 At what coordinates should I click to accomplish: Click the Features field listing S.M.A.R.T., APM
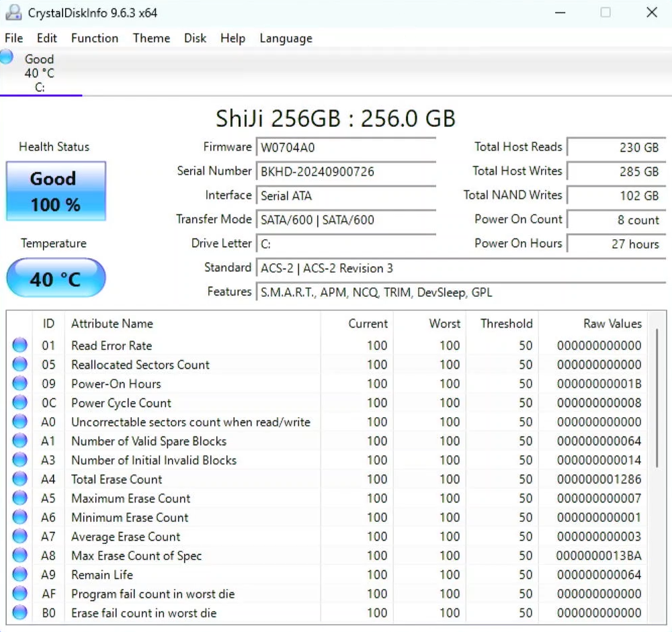[461, 292]
